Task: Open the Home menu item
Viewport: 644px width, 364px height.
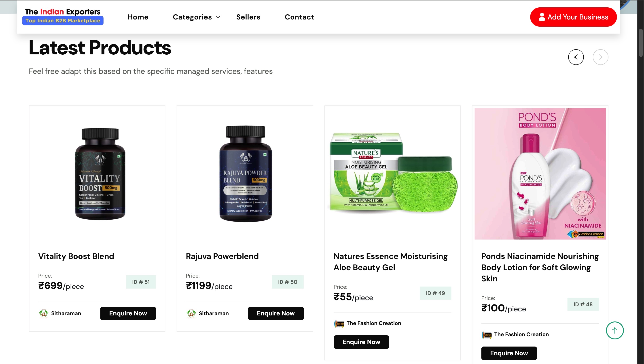Action: pos(138,17)
